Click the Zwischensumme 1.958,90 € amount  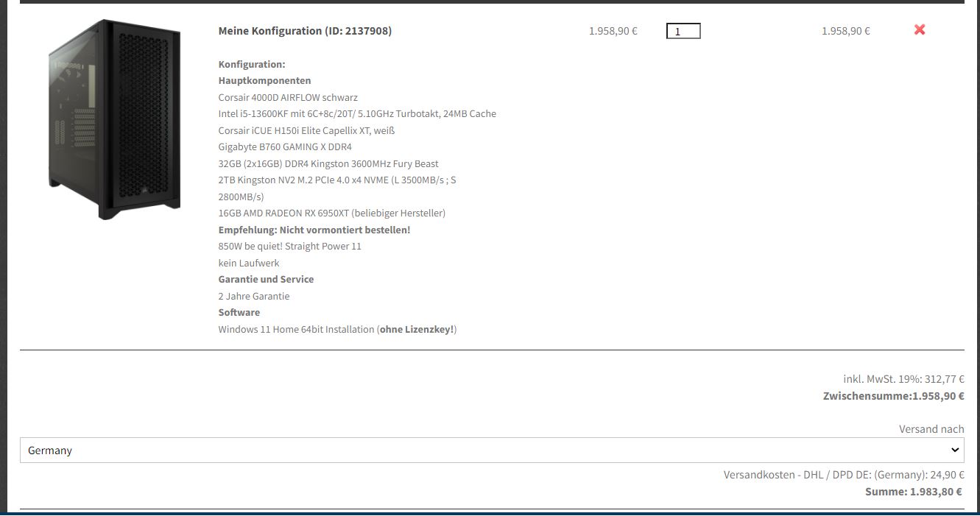[x=894, y=396]
